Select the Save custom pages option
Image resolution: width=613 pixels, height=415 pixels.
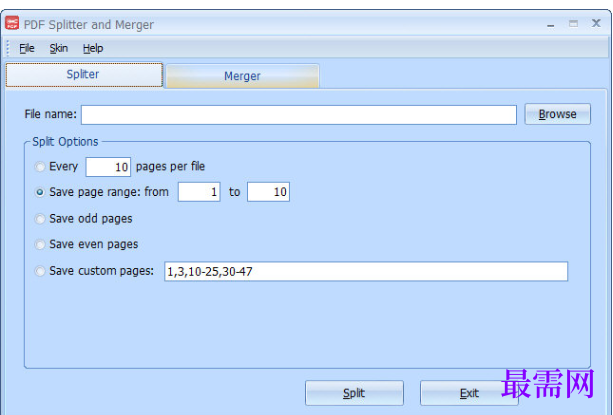(39, 271)
